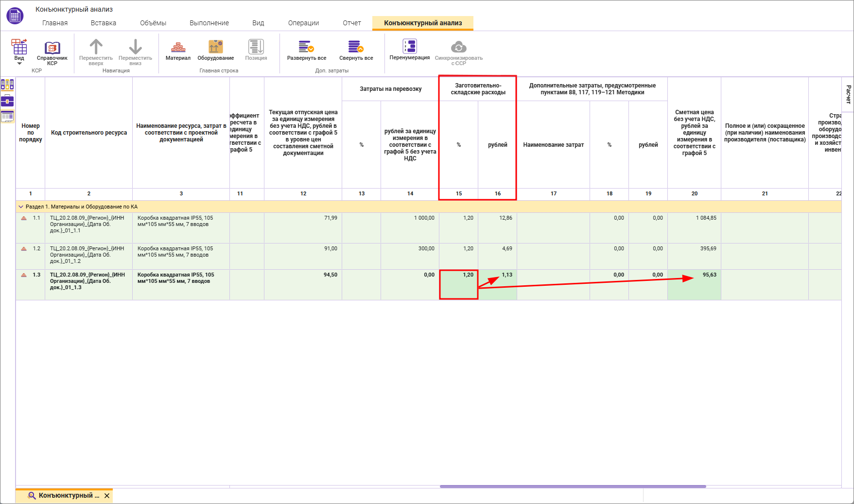Open the Расчет side panel
854x504 pixels.
click(848, 94)
